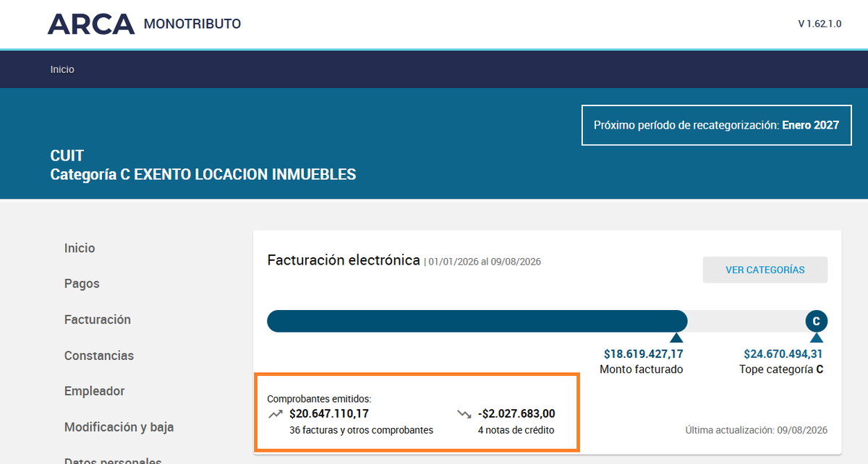
Task: Open the Constancias sidebar item
Action: pyautogui.click(x=99, y=356)
